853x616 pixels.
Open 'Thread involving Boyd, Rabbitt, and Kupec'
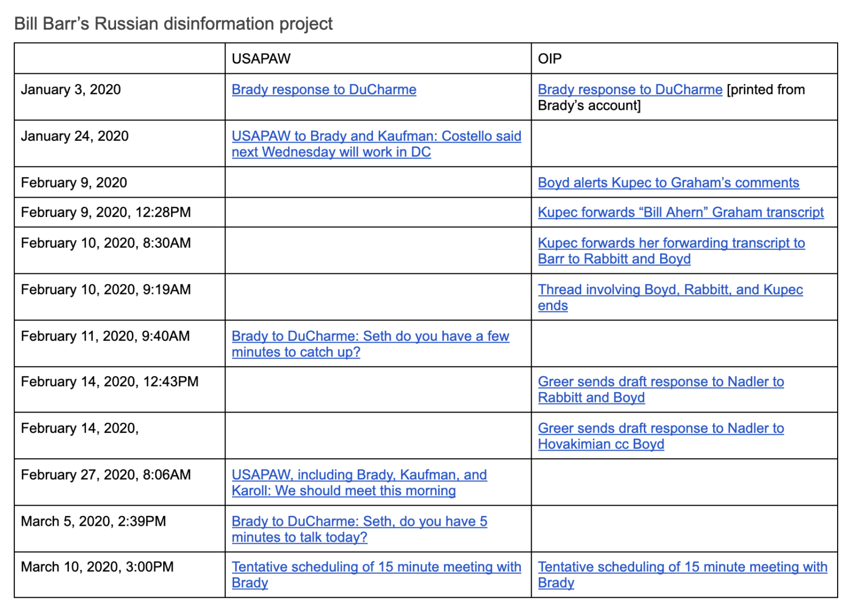670,290
